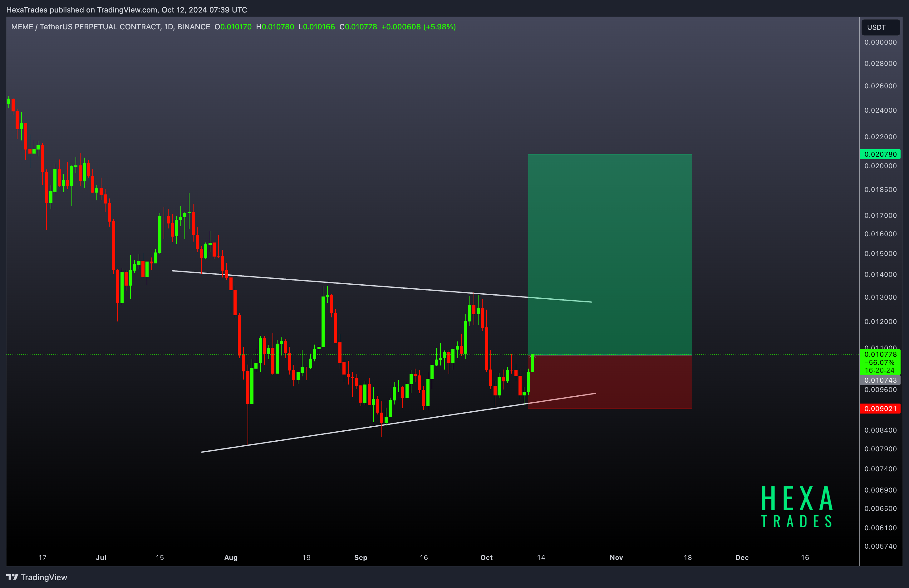The image size is (909, 588).
Task: Click the Oct label on time axis
Action: [486, 557]
